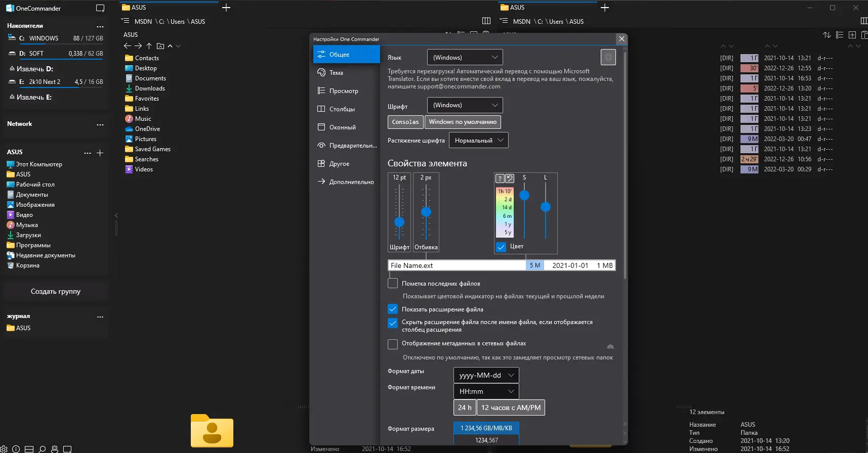Select 12 hours with AM/PM format

(511, 407)
